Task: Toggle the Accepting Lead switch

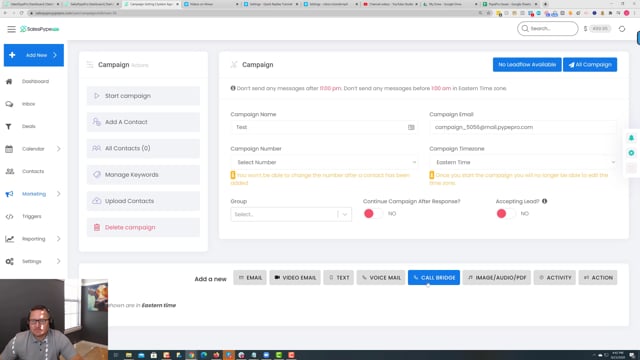Action: click(506, 213)
